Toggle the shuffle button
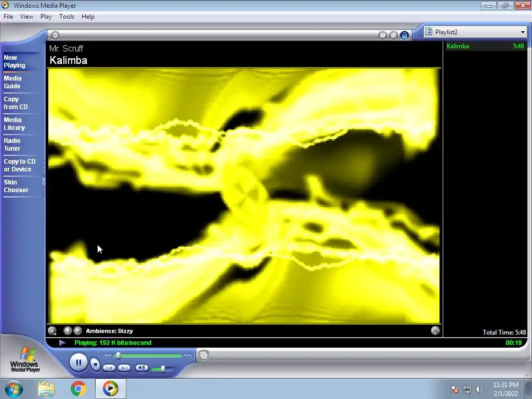532x399 pixels. (383, 35)
